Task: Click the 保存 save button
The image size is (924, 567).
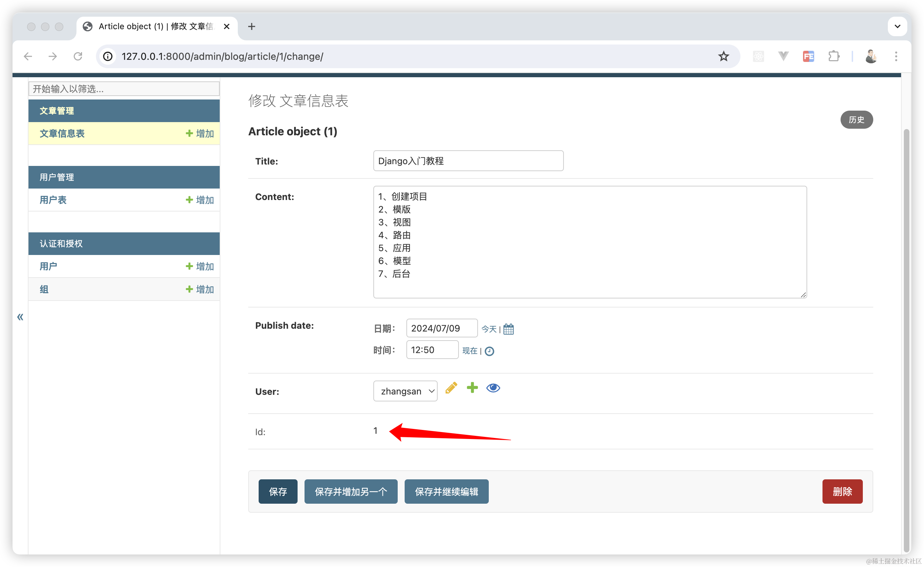Action: tap(278, 491)
